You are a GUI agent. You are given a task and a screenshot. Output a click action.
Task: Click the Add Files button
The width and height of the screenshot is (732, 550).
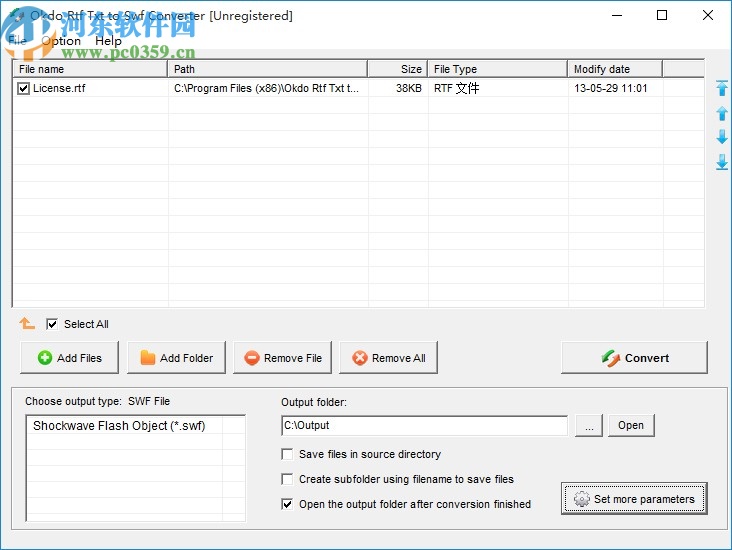70,358
